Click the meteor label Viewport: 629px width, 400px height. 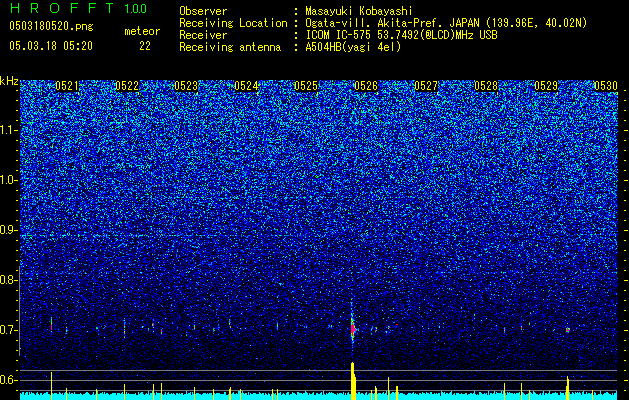click(142, 31)
